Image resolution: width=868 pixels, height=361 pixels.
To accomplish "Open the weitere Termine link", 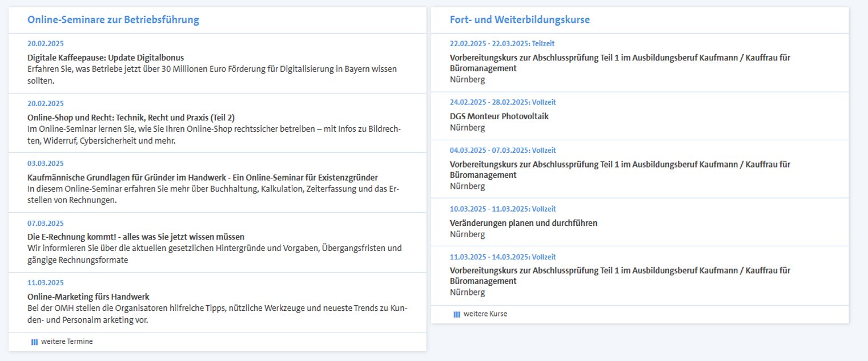I will pos(67,342).
